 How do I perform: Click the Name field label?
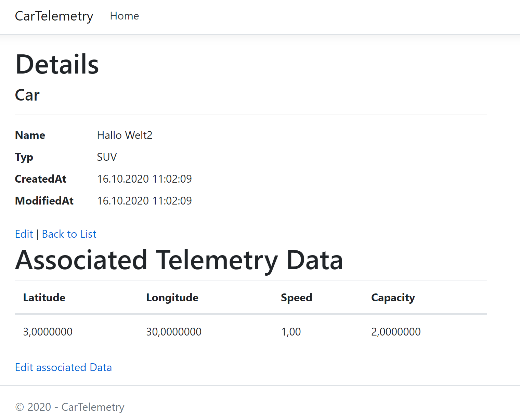point(30,135)
